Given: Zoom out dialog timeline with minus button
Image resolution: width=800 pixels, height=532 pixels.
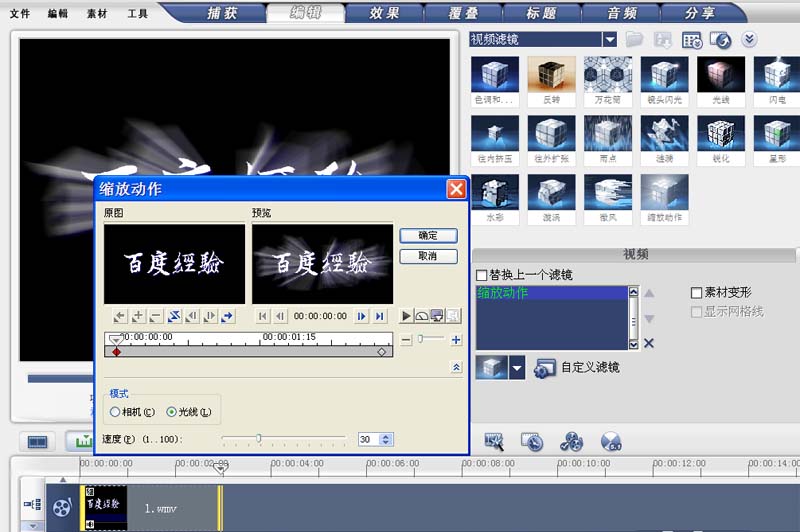Looking at the screenshot, I should 406,340.
